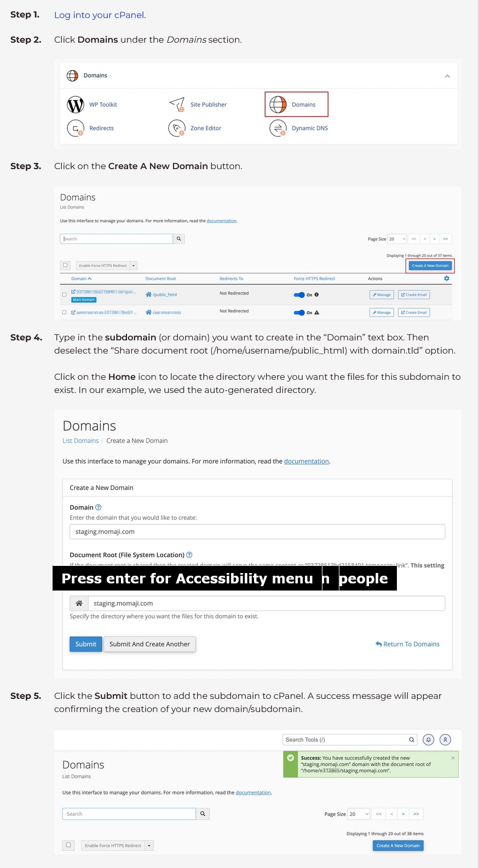Click the Redirects tool icon
This screenshot has width=479, height=868.
pyautogui.click(x=75, y=128)
